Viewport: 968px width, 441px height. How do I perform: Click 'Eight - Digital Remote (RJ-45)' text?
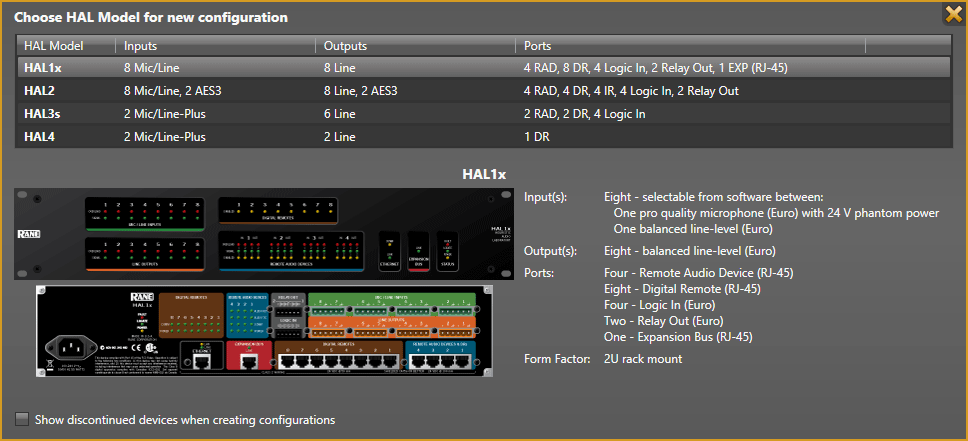[x=682, y=288]
